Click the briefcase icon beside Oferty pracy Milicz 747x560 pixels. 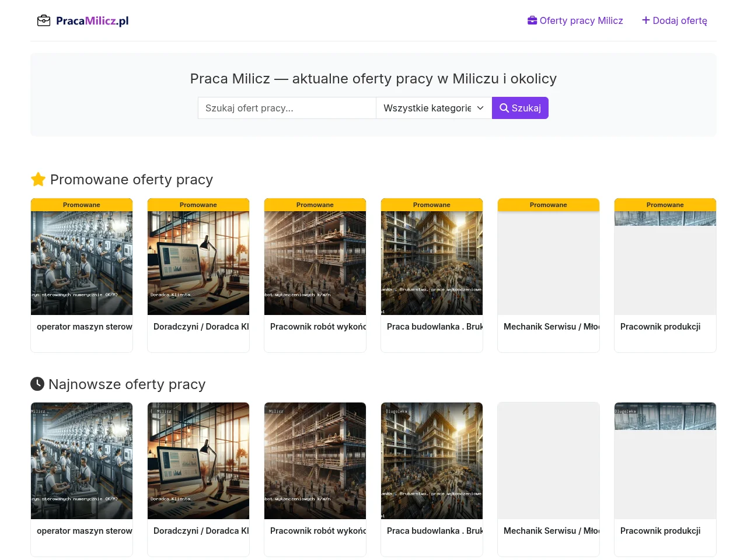[532, 20]
